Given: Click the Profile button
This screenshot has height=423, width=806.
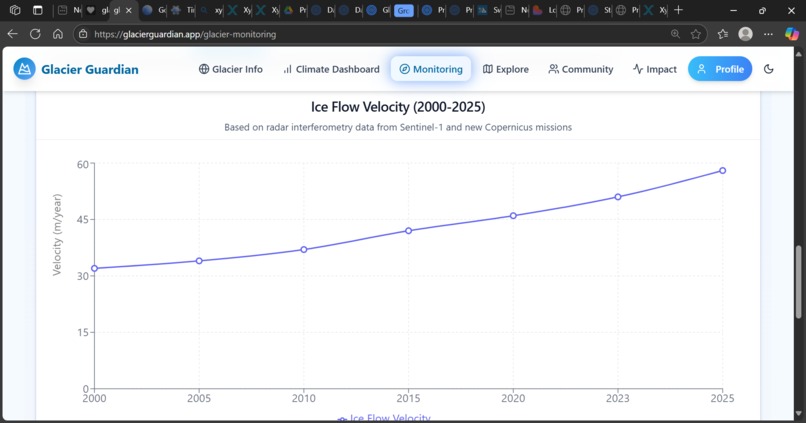Looking at the screenshot, I should [x=720, y=69].
